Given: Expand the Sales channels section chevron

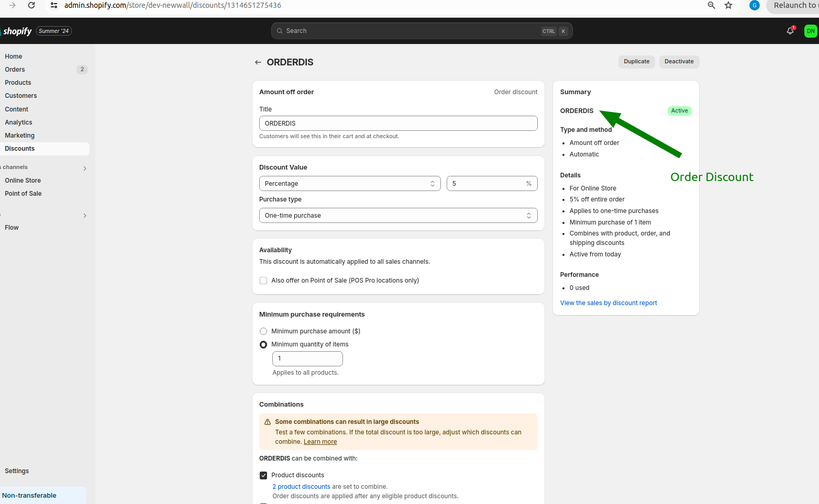Looking at the screenshot, I should click(85, 169).
